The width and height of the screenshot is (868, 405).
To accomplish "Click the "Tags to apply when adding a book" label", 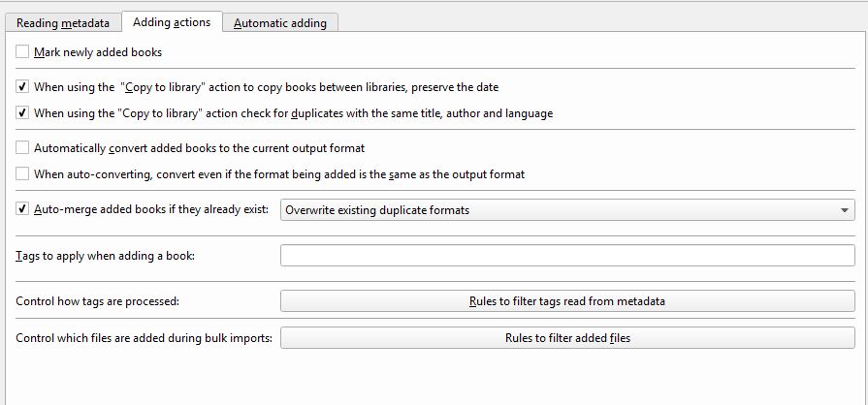I will pyautogui.click(x=106, y=256).
